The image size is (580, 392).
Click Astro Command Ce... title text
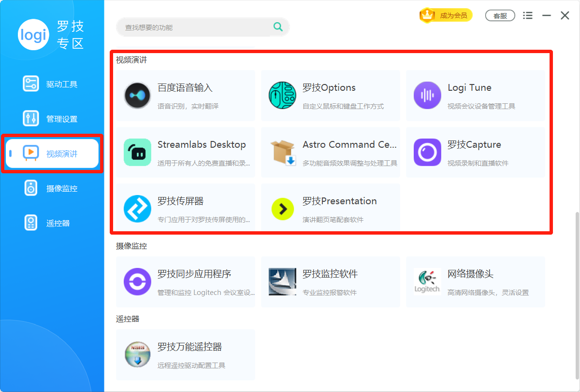pos(349,144)
